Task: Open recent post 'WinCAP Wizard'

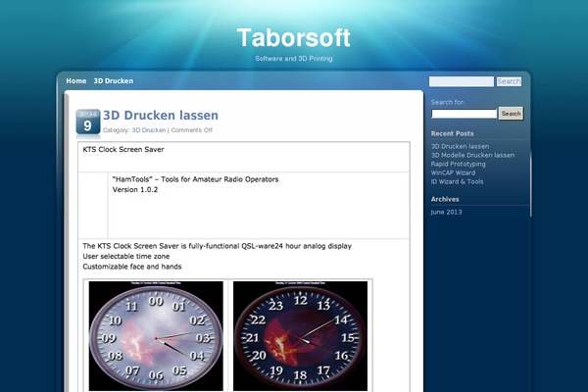Action: coord(453,172)
